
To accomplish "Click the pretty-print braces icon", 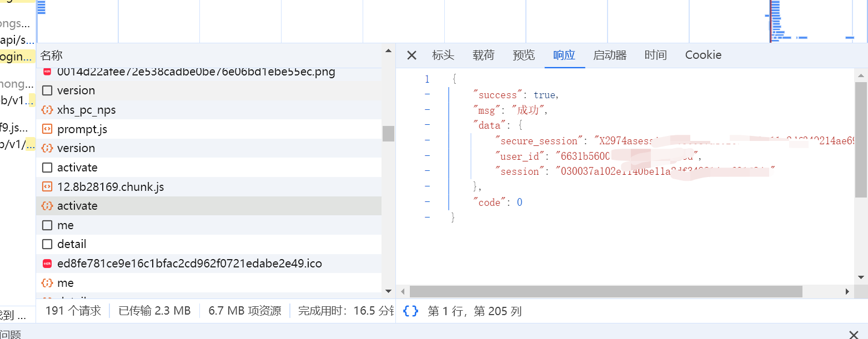I will 410,311.
